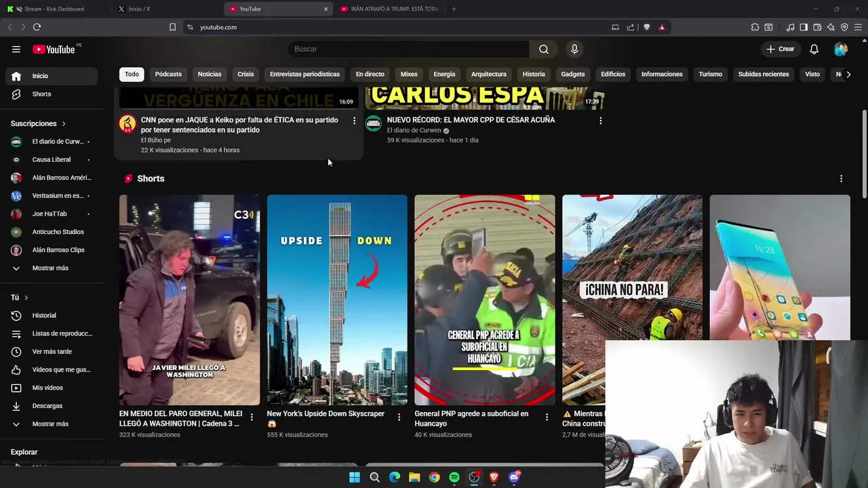Open Brave VPN shield icon
Screen dimensions: 868x488
point(844,27)
